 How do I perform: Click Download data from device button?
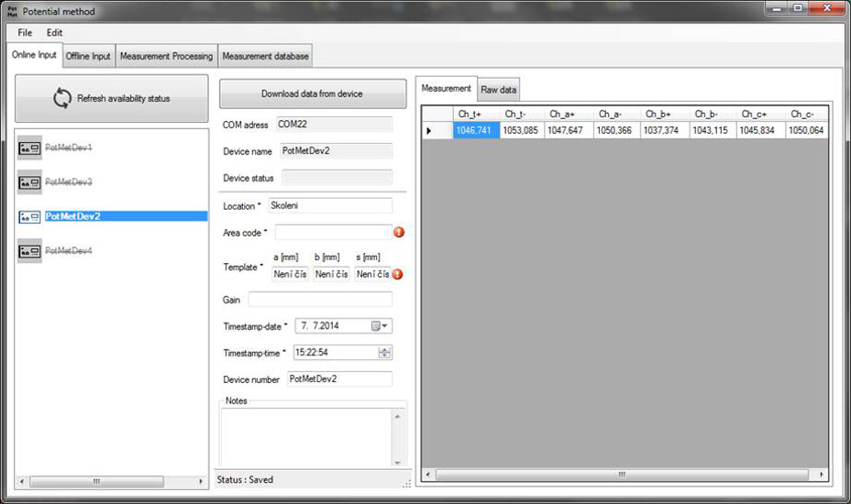coord(312,93)
